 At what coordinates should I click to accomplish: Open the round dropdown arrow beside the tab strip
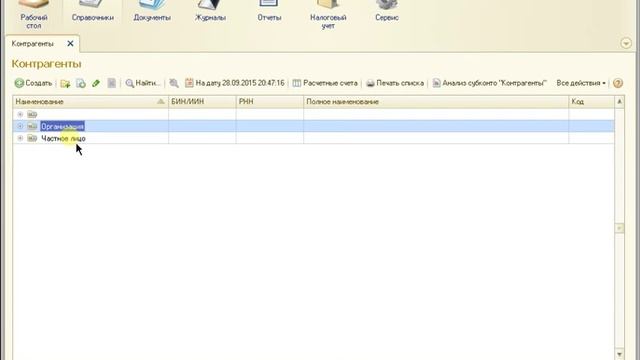[x=626, y=43]
